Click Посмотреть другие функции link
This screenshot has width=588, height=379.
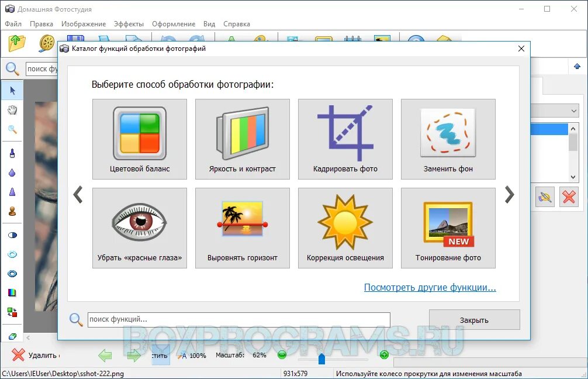[x=430, y=287]
